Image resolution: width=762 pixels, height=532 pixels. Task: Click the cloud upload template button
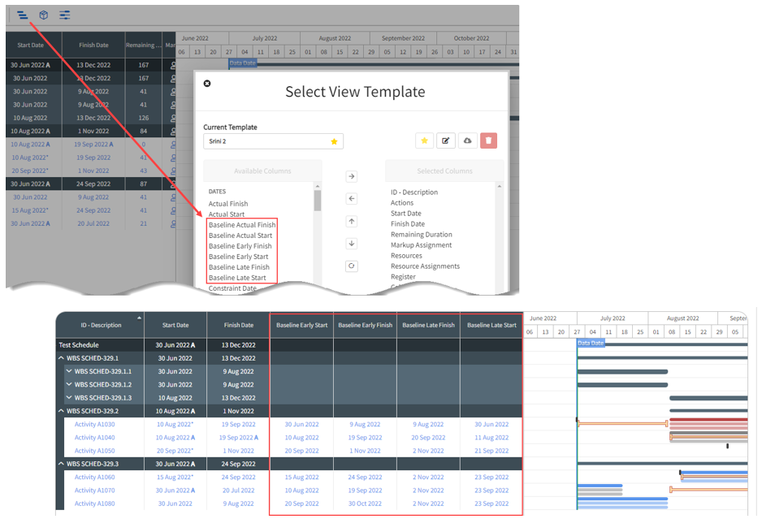coord(467,141)
